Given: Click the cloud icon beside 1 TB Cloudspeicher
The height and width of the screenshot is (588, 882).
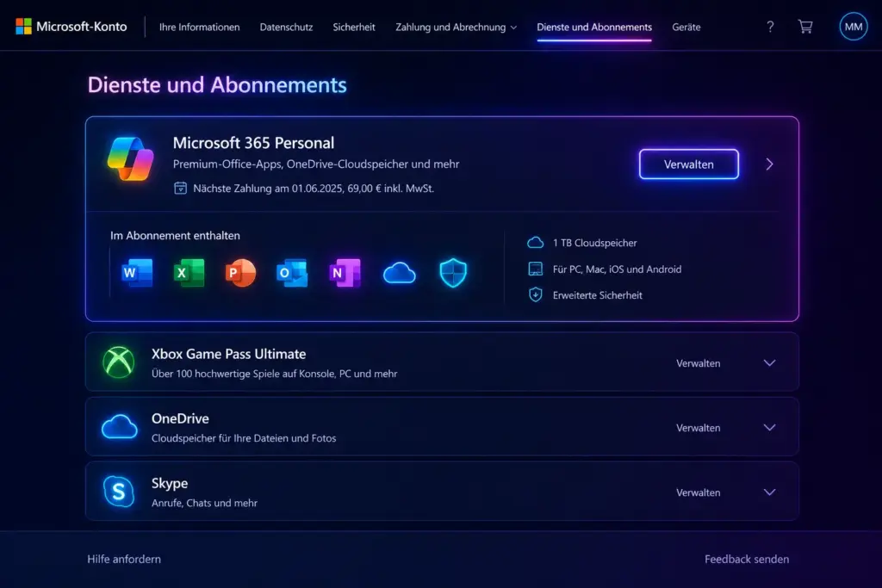Looking at the screenshot, I should pos(535,243).
